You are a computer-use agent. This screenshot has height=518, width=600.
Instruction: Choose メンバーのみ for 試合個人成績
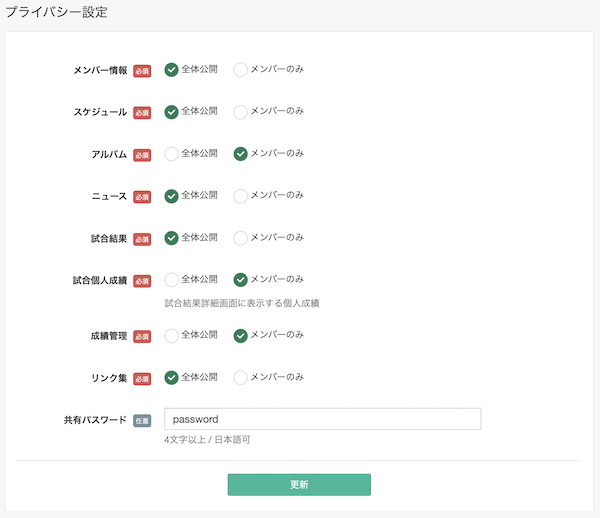240,280
